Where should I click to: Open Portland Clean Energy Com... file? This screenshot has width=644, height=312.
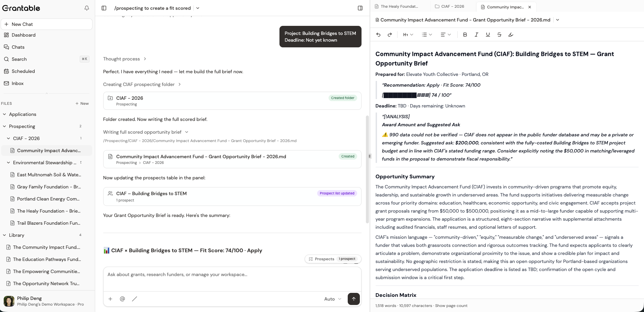pyautogui.click(x=47, y=199)
